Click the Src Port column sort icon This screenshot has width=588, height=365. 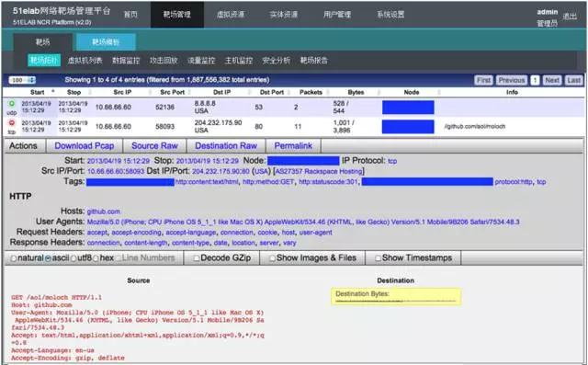190,92
